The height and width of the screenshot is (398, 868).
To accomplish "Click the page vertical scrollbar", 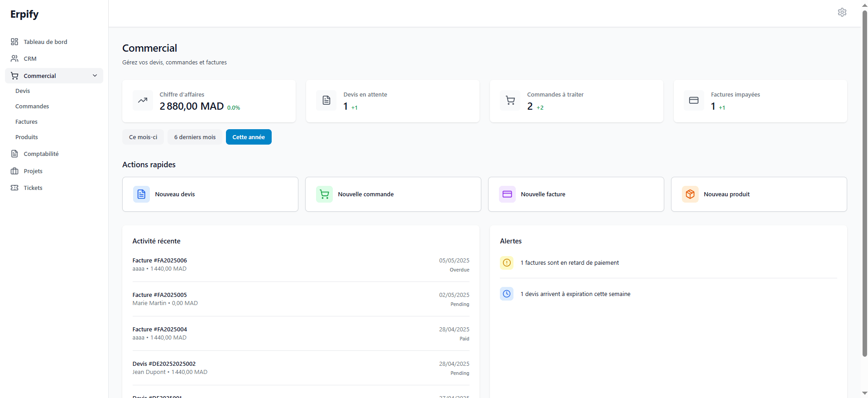I will coord(864,181).
